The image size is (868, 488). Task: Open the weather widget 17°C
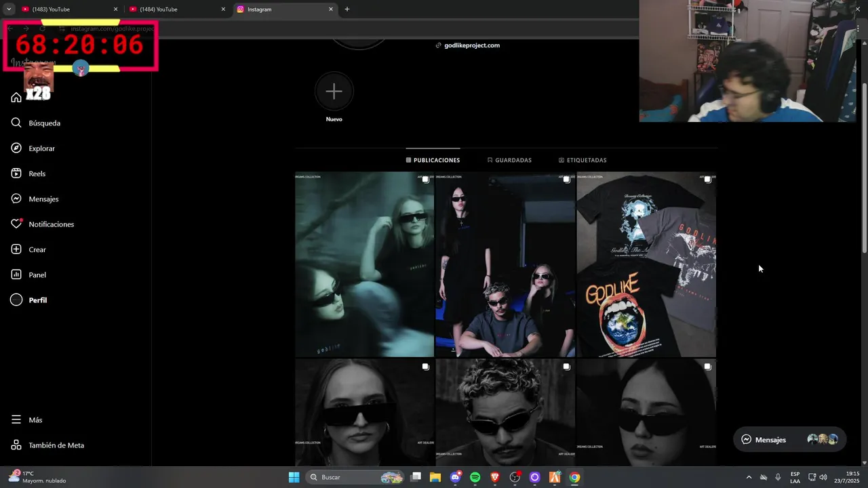[x=37, y=477]
